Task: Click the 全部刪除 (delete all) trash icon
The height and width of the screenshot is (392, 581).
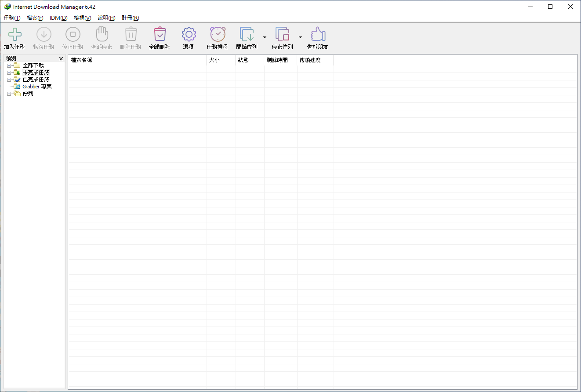Action: [x=160, y=35]
